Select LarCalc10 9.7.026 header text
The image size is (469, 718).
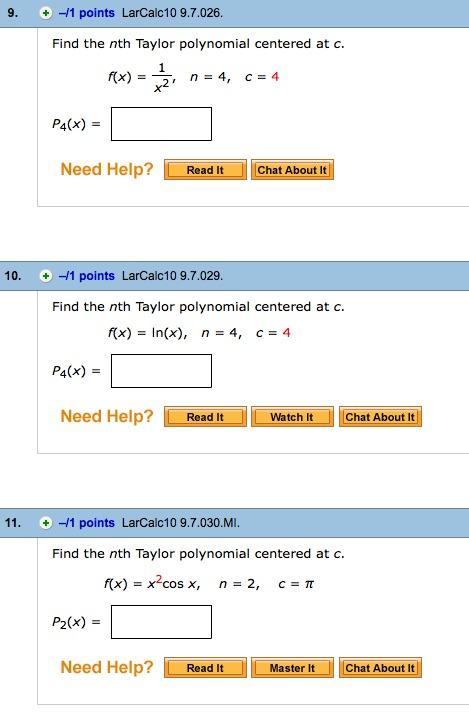172,13
